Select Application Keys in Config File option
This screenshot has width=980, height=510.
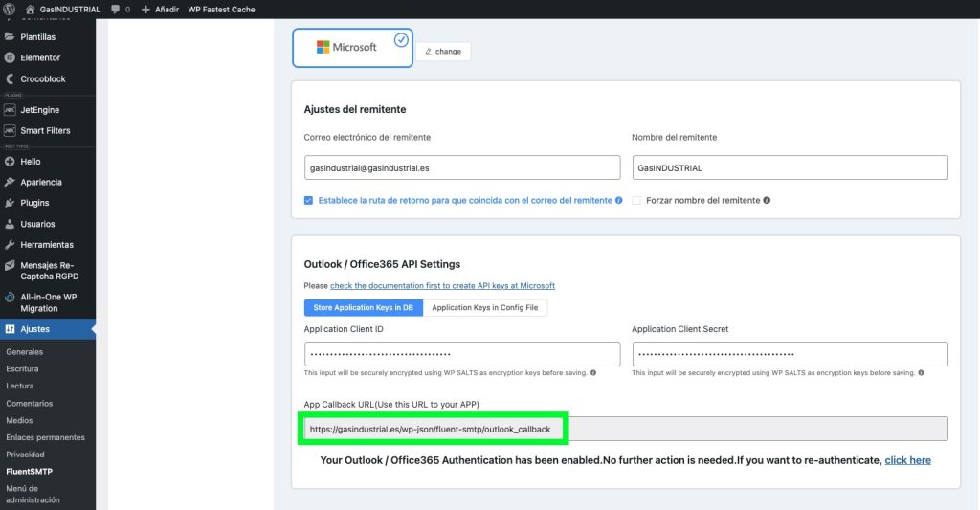pos(484,308)
